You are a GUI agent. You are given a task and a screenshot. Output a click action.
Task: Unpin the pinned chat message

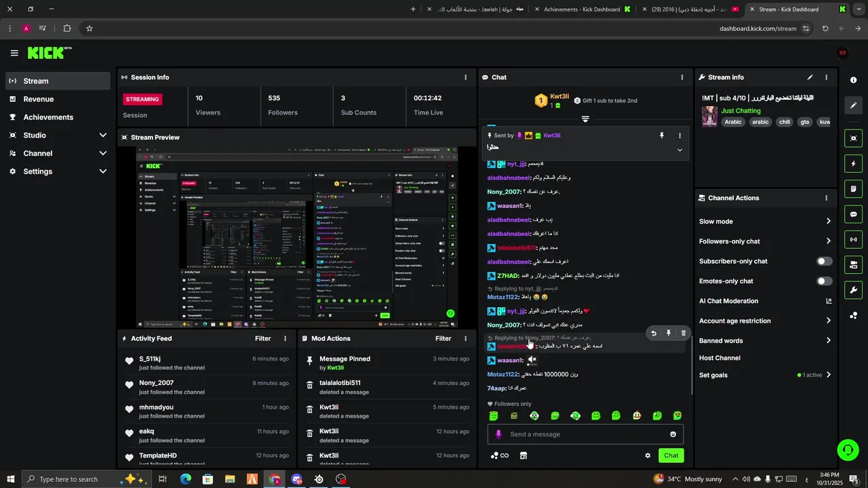(662, 136)
